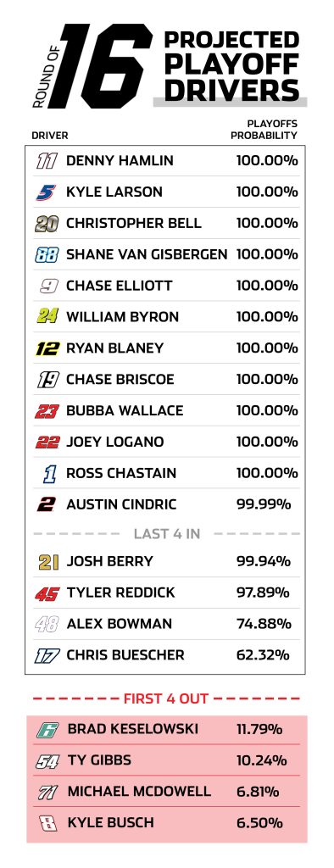Click Ryan Blaney's number 12 icon
Viewport: 334px width, 868px height.
point(47,348)
